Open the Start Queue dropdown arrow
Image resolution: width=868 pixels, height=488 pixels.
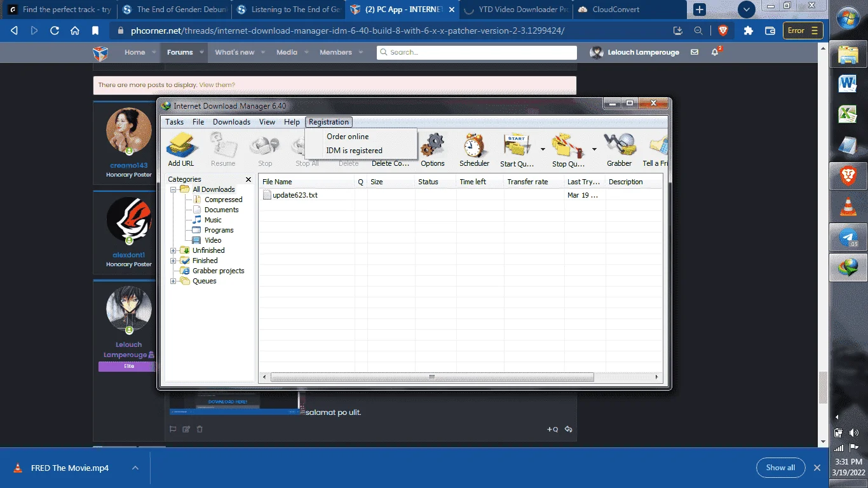tap(543, 149)
